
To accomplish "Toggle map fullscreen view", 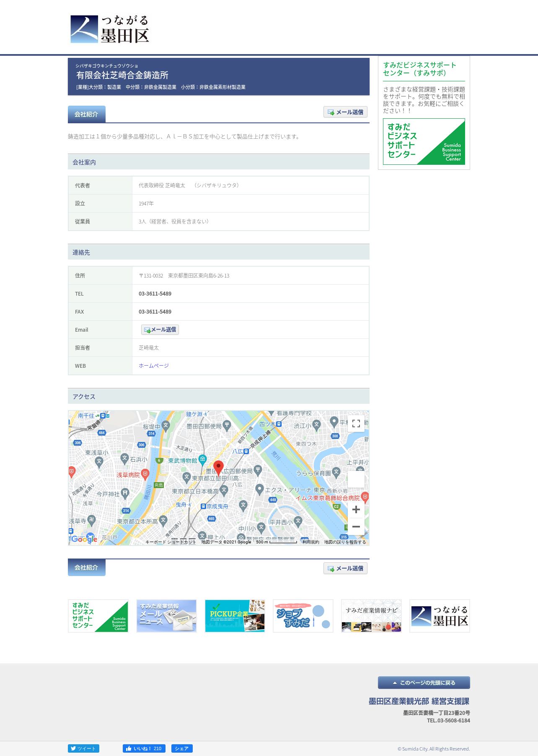I will [x=356, y=423].
